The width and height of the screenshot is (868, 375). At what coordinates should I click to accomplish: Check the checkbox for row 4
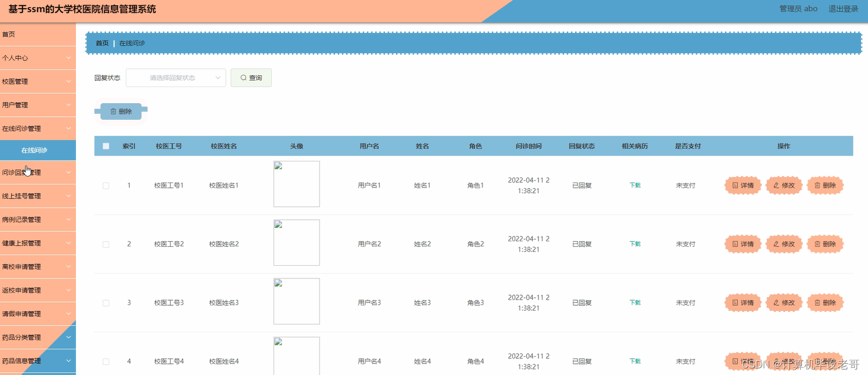coord(106,362)
